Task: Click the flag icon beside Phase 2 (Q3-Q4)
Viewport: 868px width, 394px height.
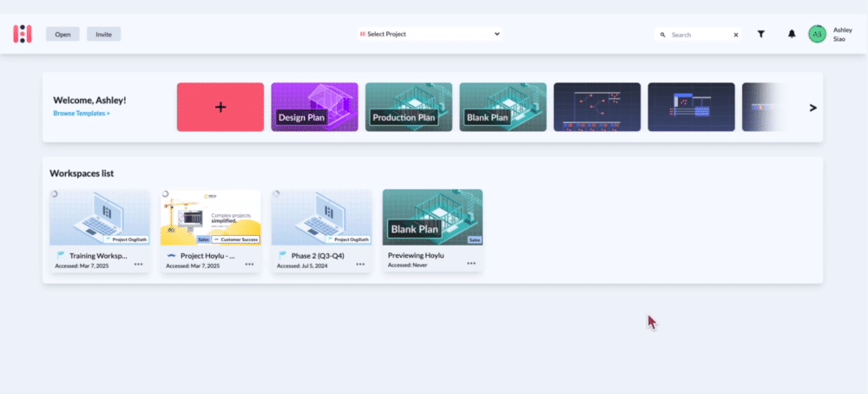Action: [x=282, y=256]
